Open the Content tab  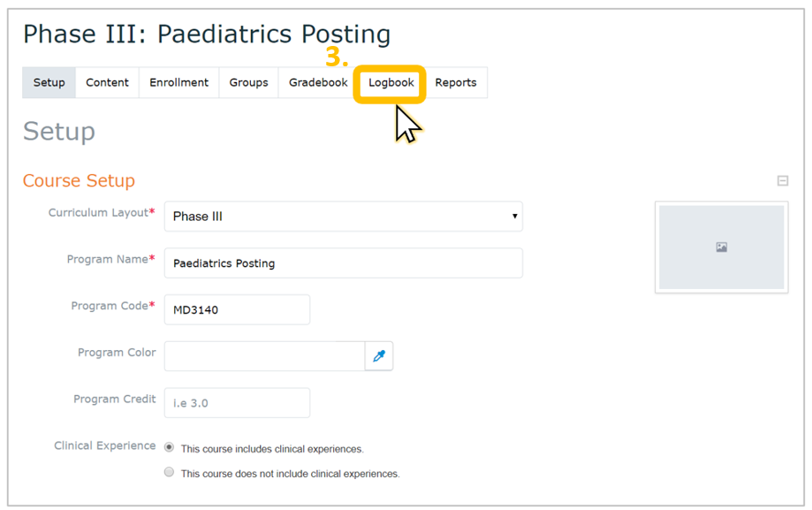click(107, 82)
